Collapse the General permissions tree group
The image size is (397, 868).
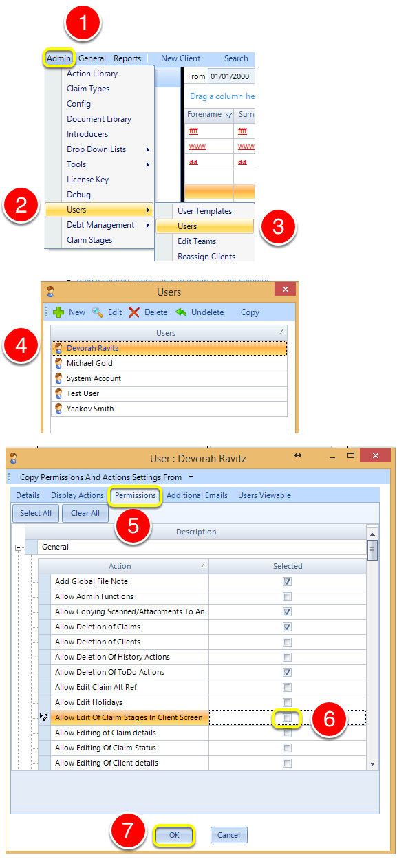click(19, 548)
